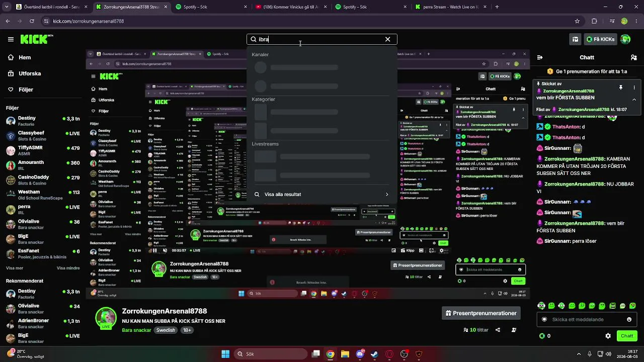Image resolution: width=644 pixels, height=362 pixels.
Task: Click the person icon right of the share icon
Action: [x=514, y=330]
